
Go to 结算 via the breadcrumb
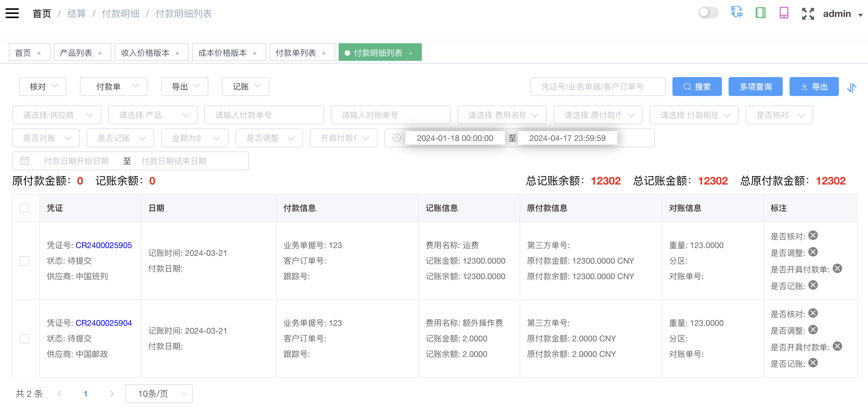[76, 14]
